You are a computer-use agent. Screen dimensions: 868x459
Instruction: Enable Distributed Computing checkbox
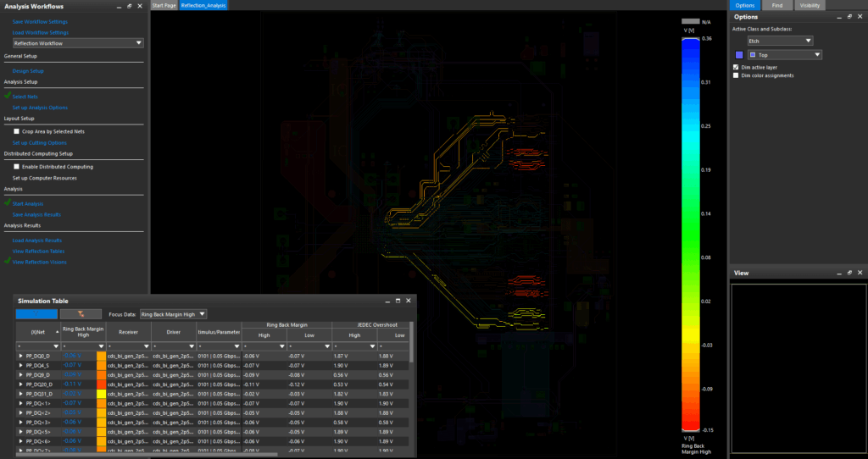coord(17,167)
